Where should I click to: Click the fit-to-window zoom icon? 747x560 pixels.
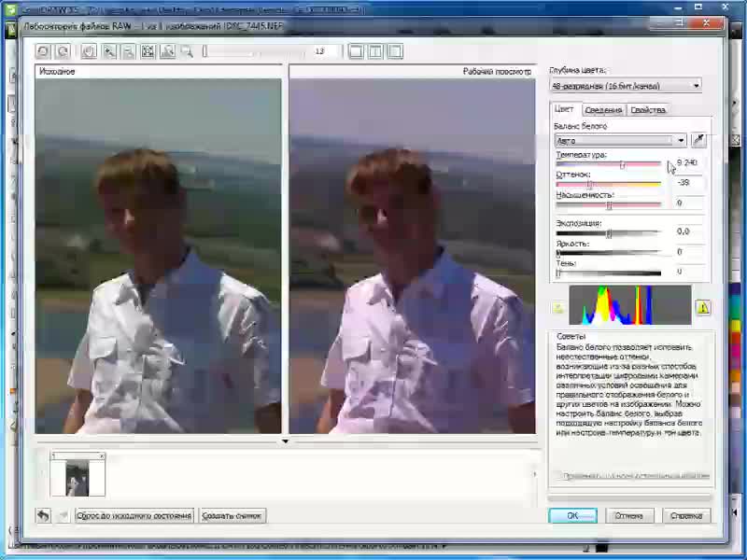click(148, 51)
